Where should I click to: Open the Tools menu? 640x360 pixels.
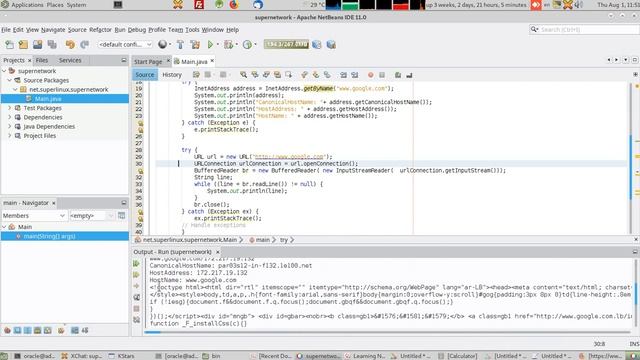click(192, 30)
